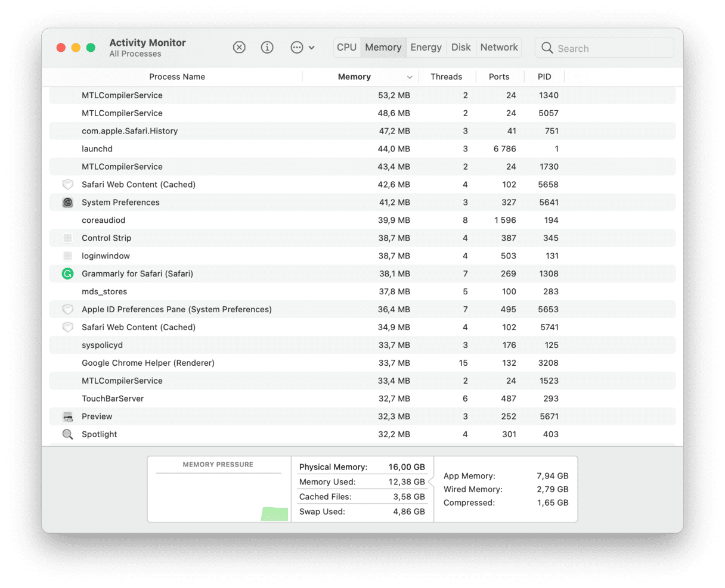
Task: Click the System Preferences gear icon
Action: 68,203
